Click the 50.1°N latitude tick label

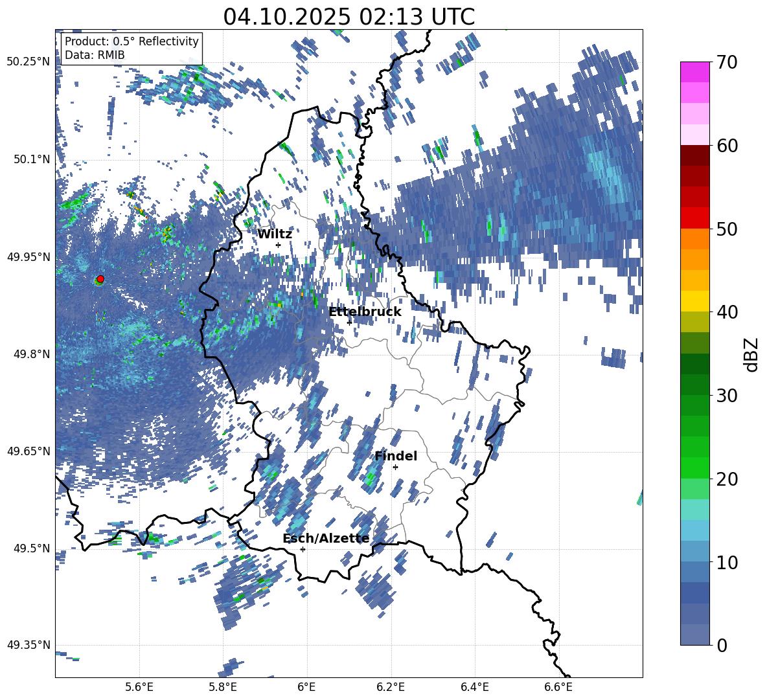[x=32, y=159]
